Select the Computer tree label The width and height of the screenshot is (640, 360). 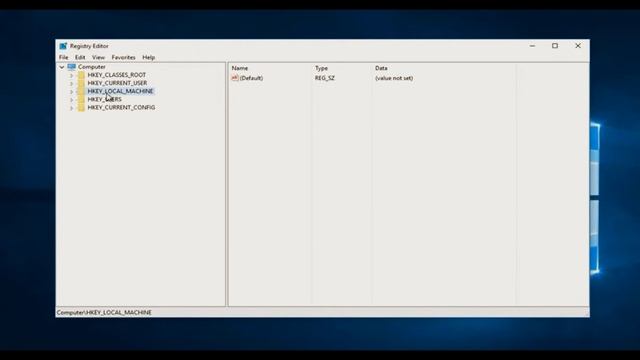tap(92, 67)
